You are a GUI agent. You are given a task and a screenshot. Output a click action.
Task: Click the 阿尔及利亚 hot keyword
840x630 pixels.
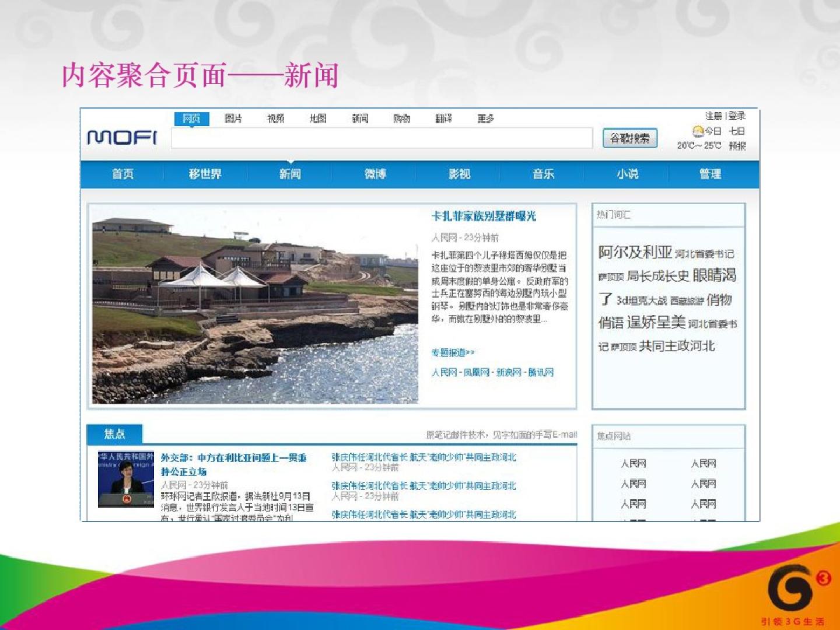coord(635,252)
